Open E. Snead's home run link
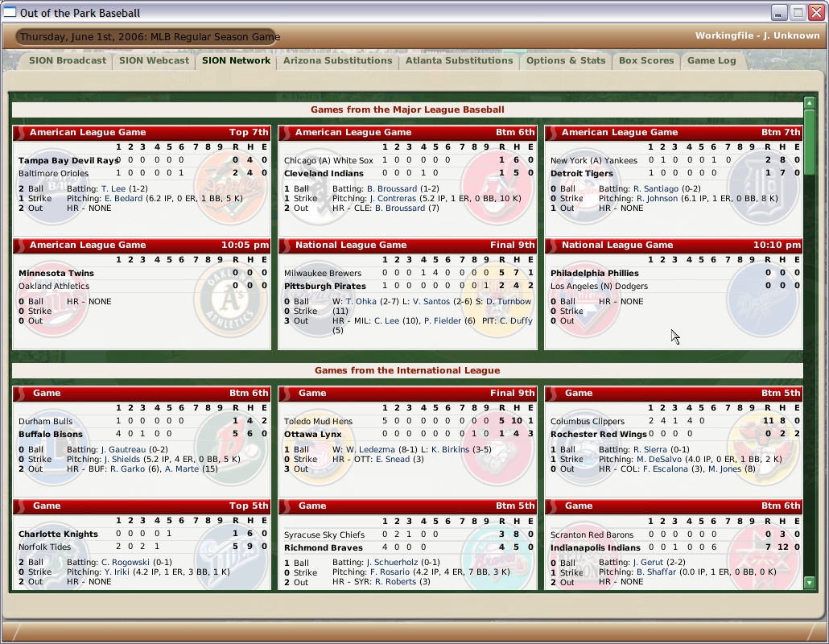The height and width of the screenshot is (644, 829). coord(393,459)
